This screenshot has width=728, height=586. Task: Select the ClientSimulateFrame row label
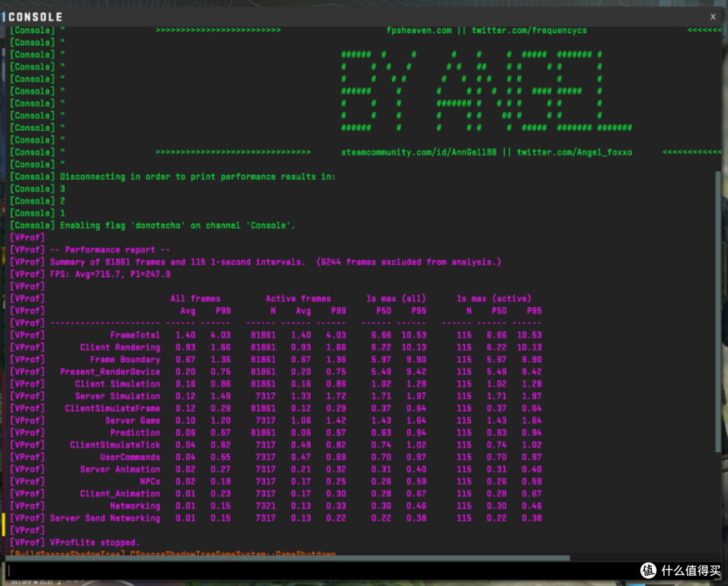tap(113, 408)
